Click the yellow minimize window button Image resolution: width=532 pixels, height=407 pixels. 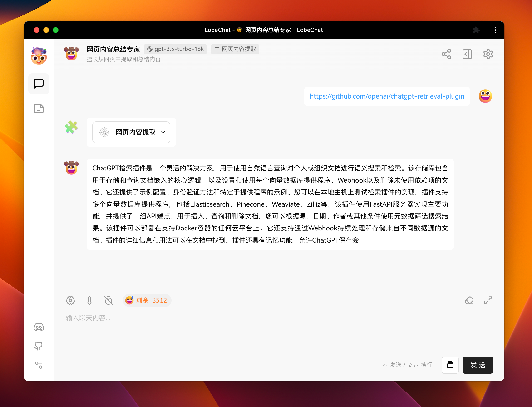(46, 30)
